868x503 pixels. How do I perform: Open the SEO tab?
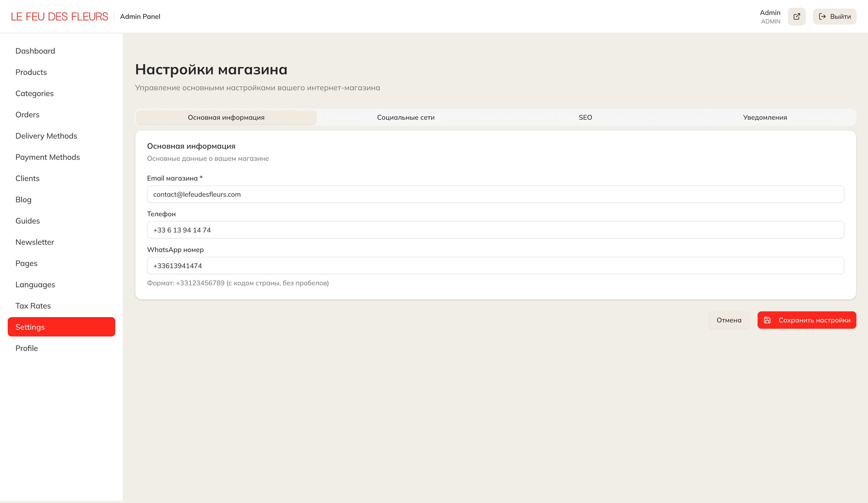pos(585,117)
